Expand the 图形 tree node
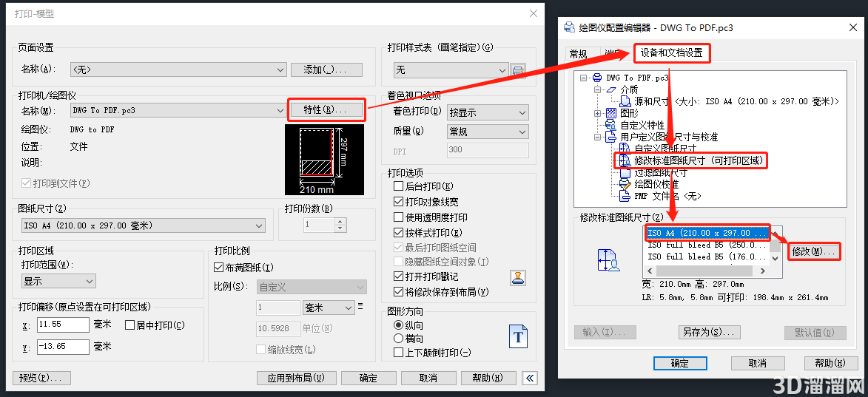 (597, 113)
